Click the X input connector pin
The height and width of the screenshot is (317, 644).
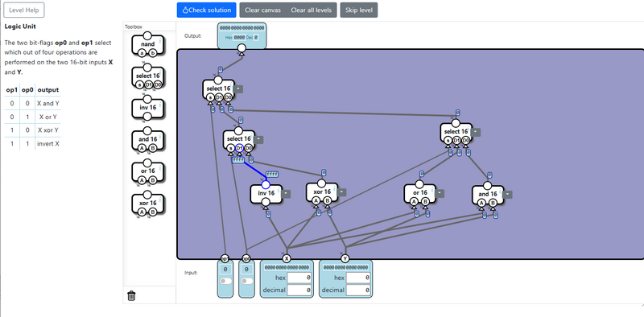(287, 258)
